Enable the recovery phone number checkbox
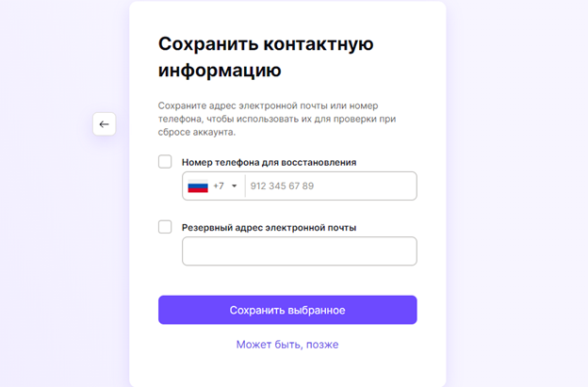 point(165,162)
